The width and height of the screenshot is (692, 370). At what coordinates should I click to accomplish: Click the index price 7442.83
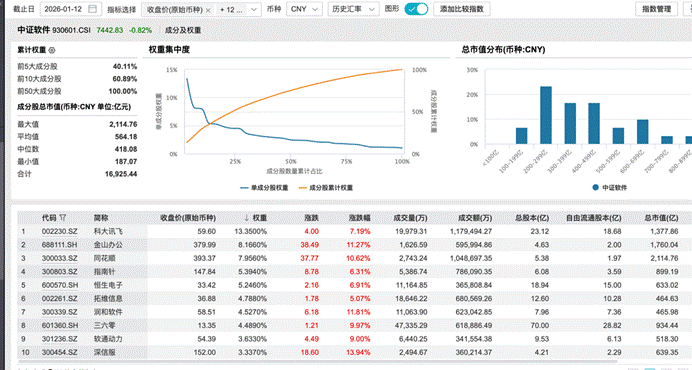click(x=110, y=30)
